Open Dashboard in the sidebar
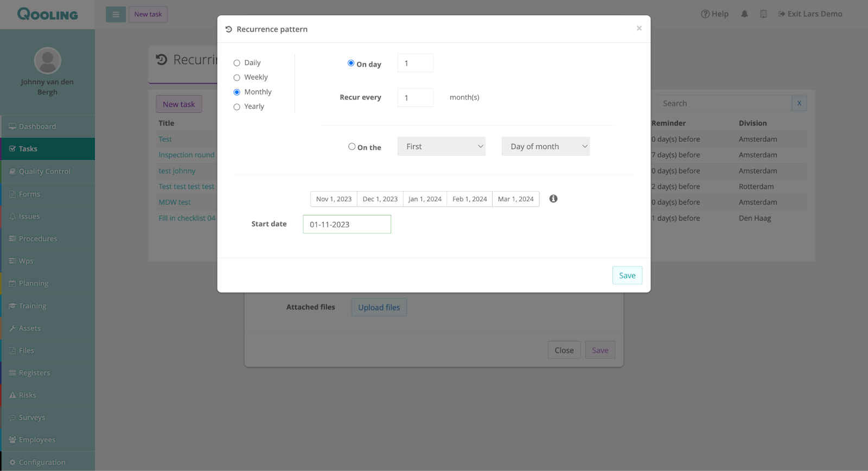The image size is (868, 471). (48, 126)
